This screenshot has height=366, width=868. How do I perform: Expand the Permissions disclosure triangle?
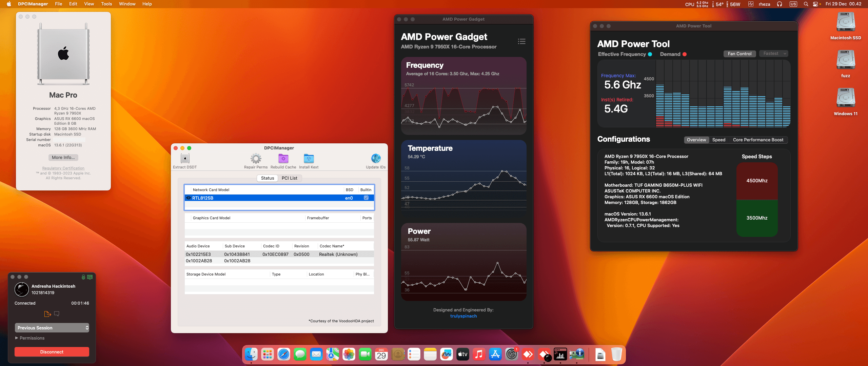coord(17,338)
